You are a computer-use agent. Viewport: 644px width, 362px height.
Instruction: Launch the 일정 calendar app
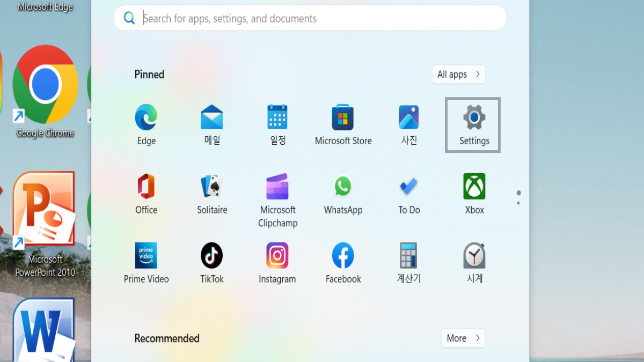[x=277, y=125]
